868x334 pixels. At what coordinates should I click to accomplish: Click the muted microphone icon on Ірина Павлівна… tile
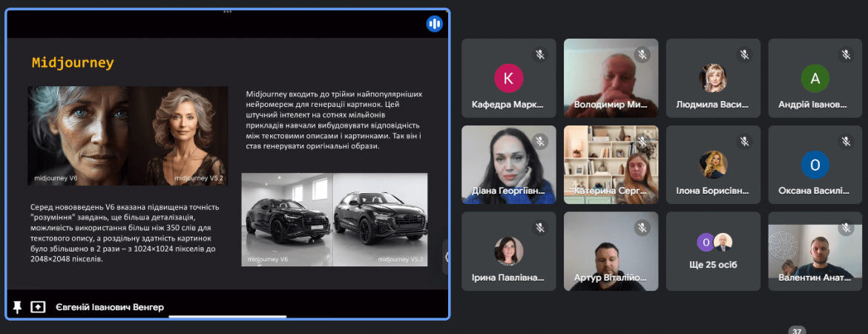(x=540, y=228)
